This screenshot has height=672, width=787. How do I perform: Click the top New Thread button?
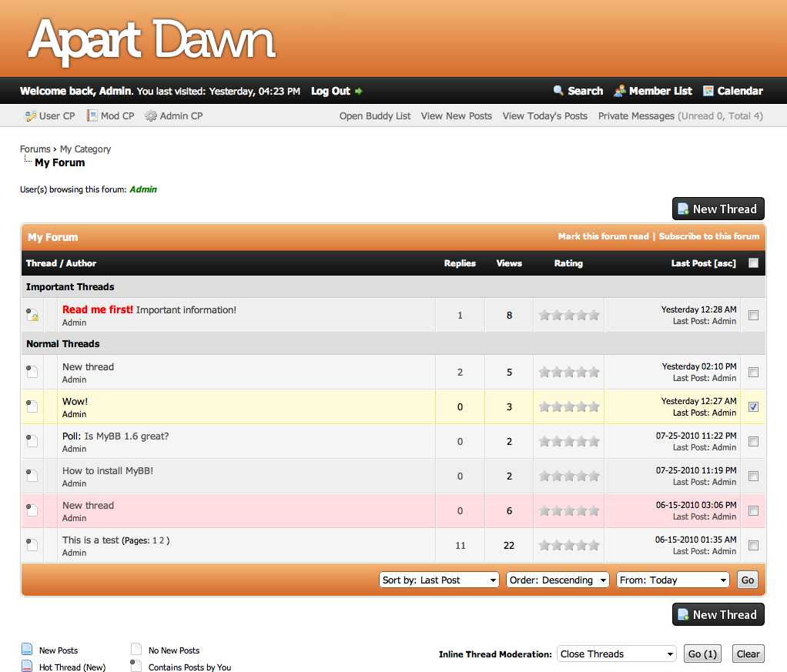coord(718,209)
